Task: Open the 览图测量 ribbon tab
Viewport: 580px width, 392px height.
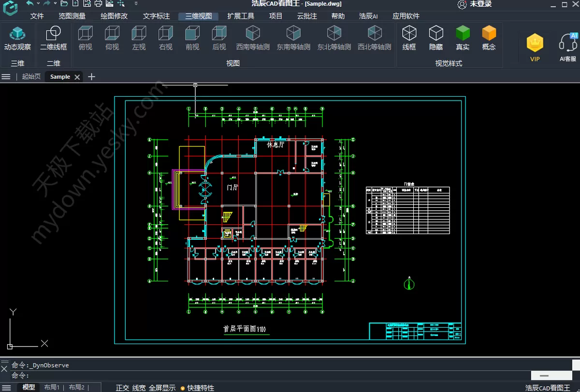Action: tap(72, 16)
